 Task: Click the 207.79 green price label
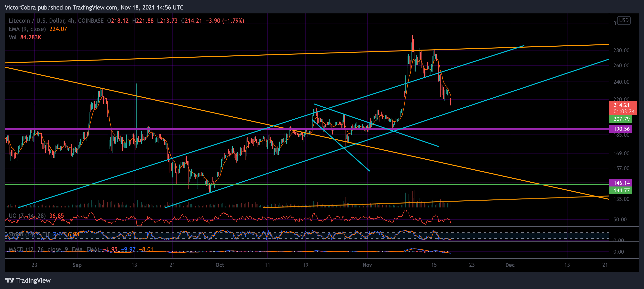[x=621, y=119]
